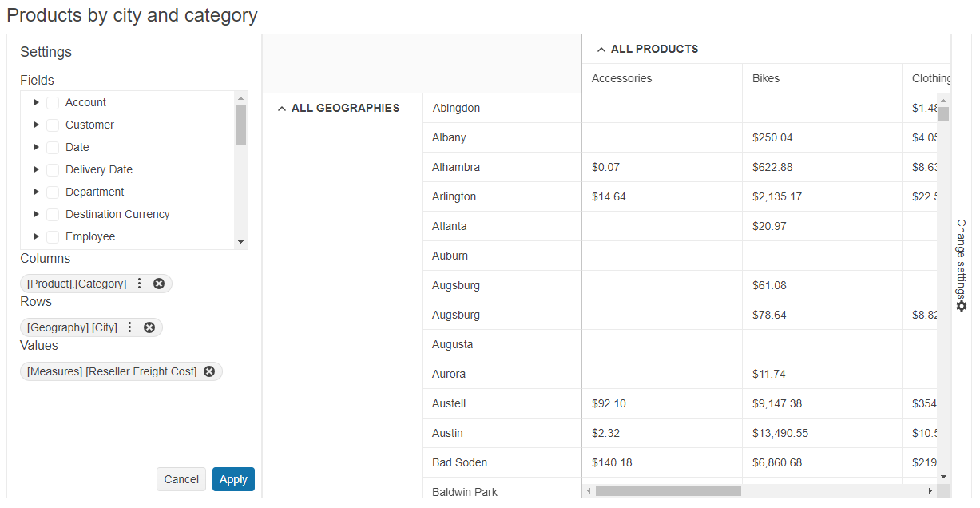Image resolution: width=980 pixels, height=508 pixels.
Task: Expand the Customer field tree
Action: coord(36,125)
